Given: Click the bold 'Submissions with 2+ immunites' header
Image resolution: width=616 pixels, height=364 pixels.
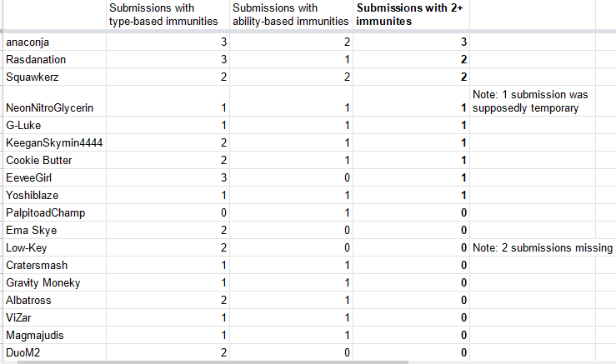Looking at the screenshot, I should 410,14.
